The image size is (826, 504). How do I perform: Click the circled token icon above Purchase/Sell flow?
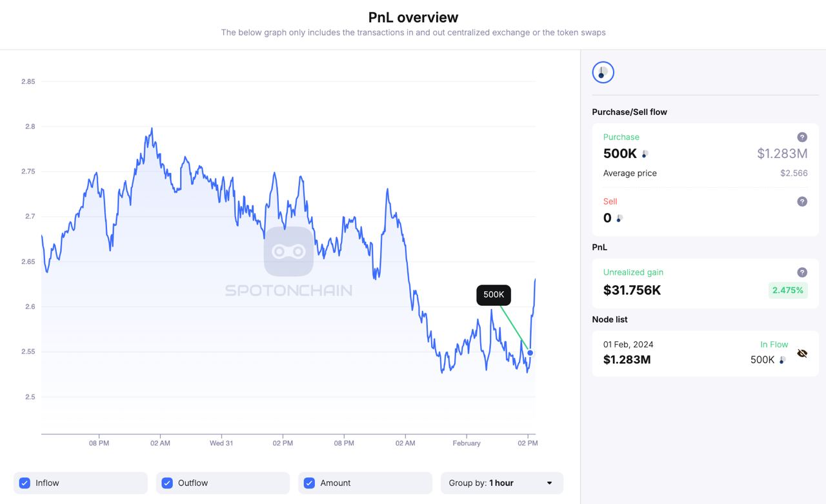(x=603, y=72)
